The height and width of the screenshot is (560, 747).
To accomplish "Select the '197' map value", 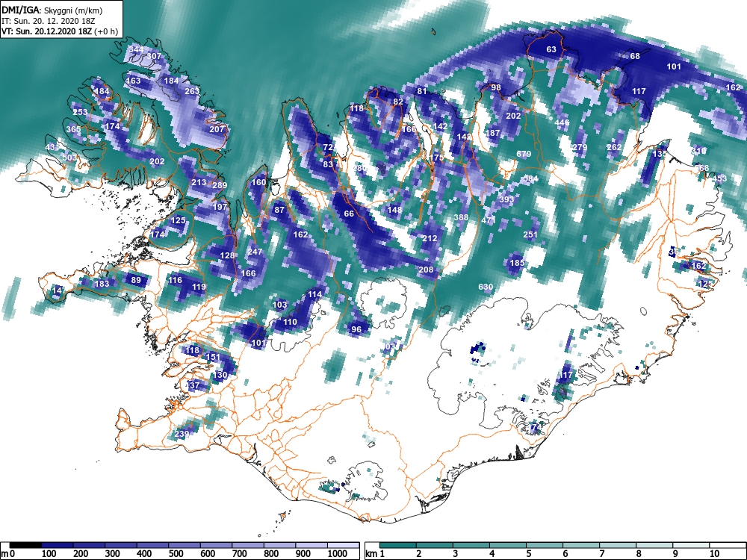I will (220, 207).
